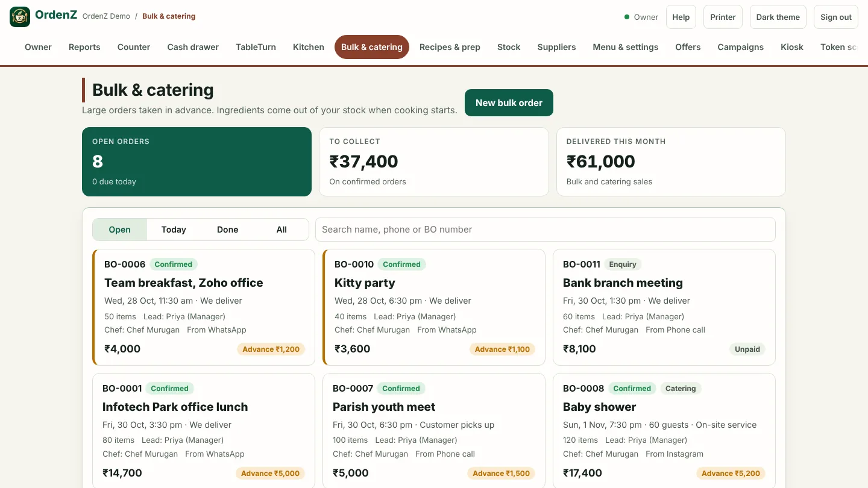
Task: Open the Infotech Park office lunch order
Action: (204, 430)
